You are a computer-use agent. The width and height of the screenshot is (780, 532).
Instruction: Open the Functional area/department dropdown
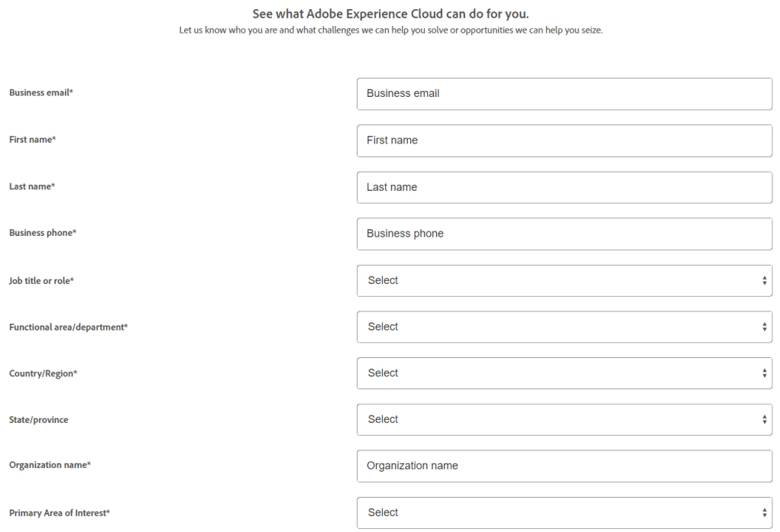(564, 327)
